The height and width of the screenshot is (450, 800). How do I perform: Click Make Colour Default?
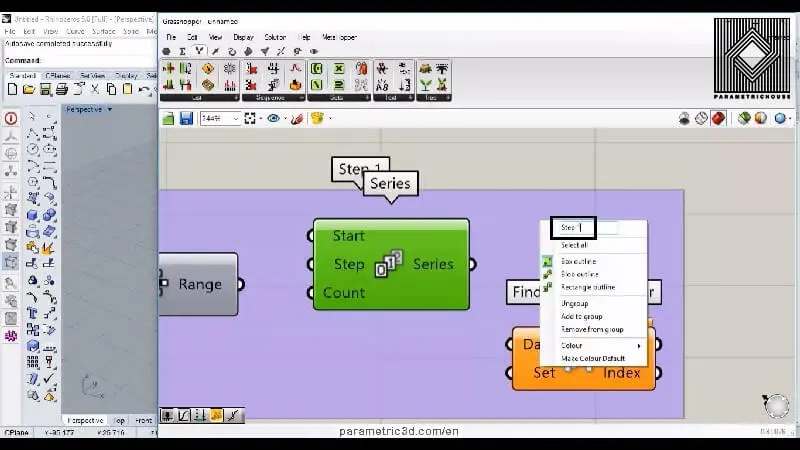(593, 358)
